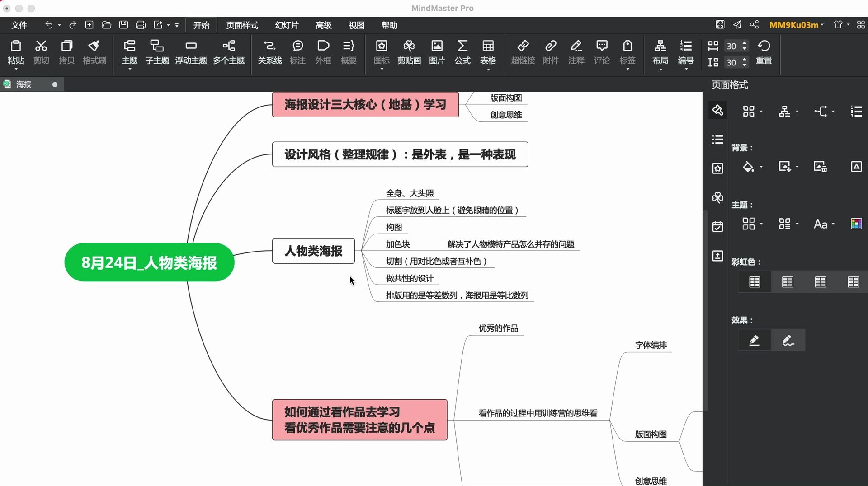The image size is (868, 486).
Task: Open the Slideshow (幻灯片) tab
Action: 287,25
